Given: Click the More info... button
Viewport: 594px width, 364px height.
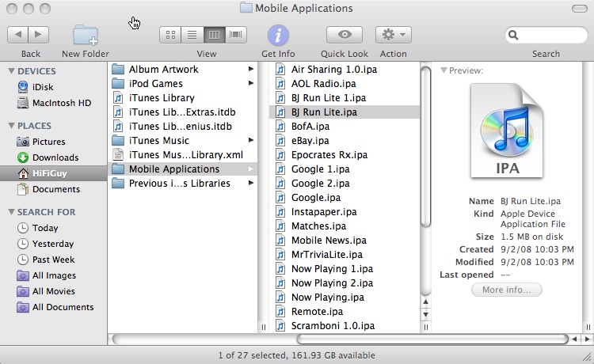Looking at the screenshot, I should tap(507, 290).
